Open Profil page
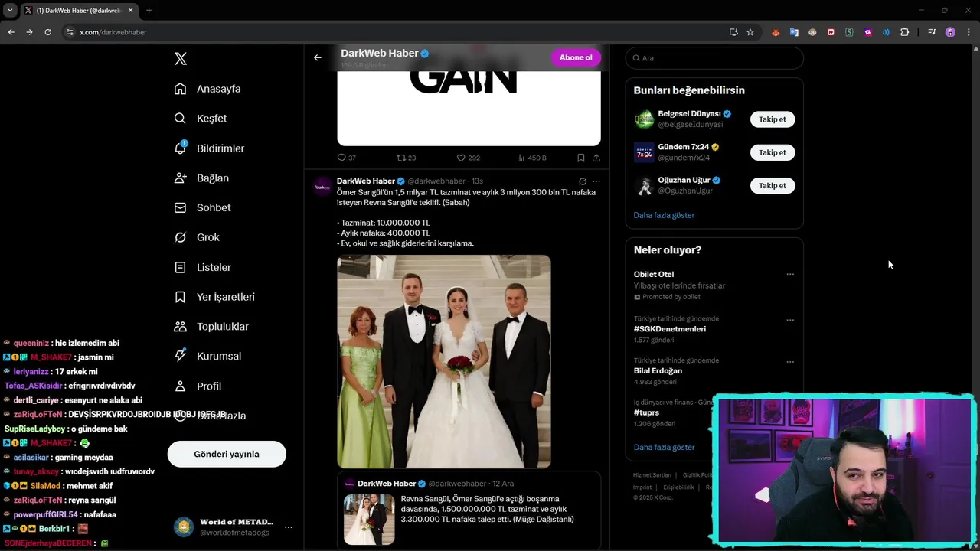The image size is (980, 551). 198,386
